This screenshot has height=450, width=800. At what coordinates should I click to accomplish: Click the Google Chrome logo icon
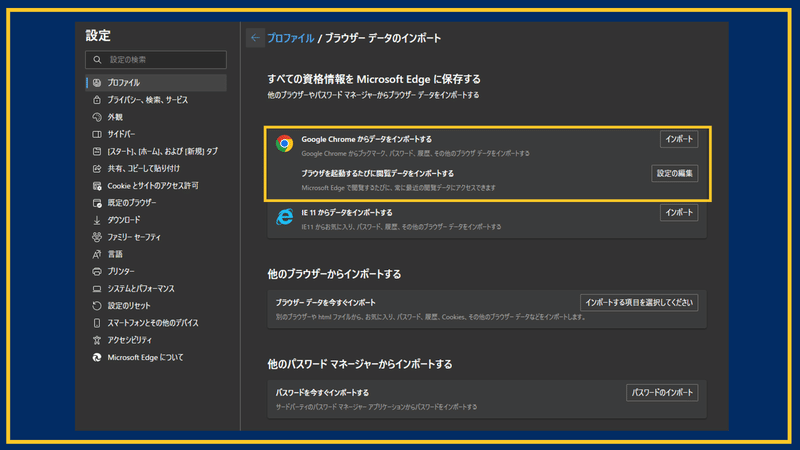tap(284, 143)
